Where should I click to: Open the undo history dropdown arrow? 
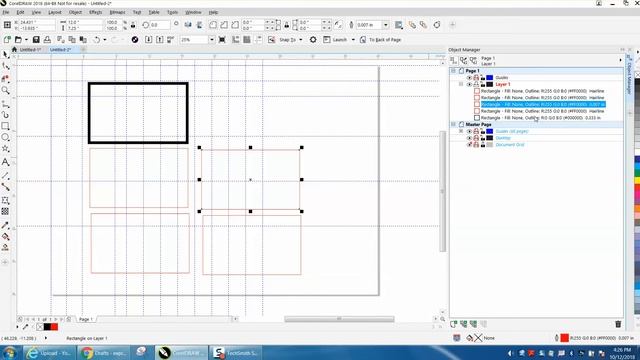tap(105, 40)
